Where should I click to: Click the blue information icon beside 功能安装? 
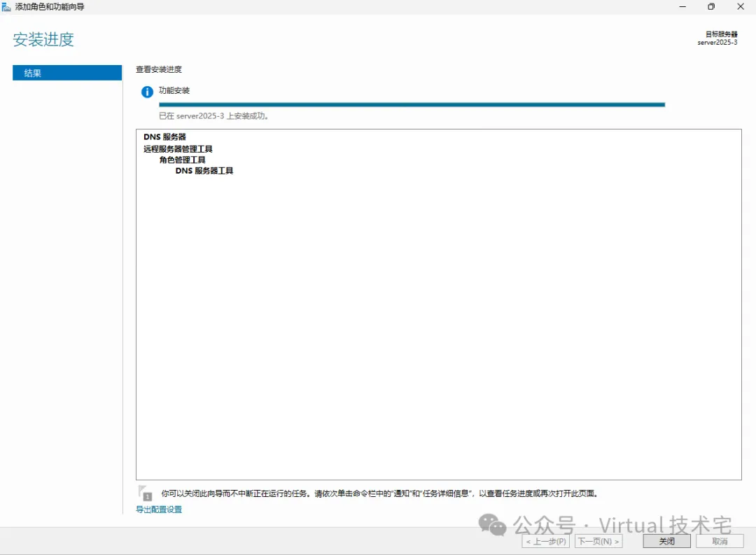point(147,92)
